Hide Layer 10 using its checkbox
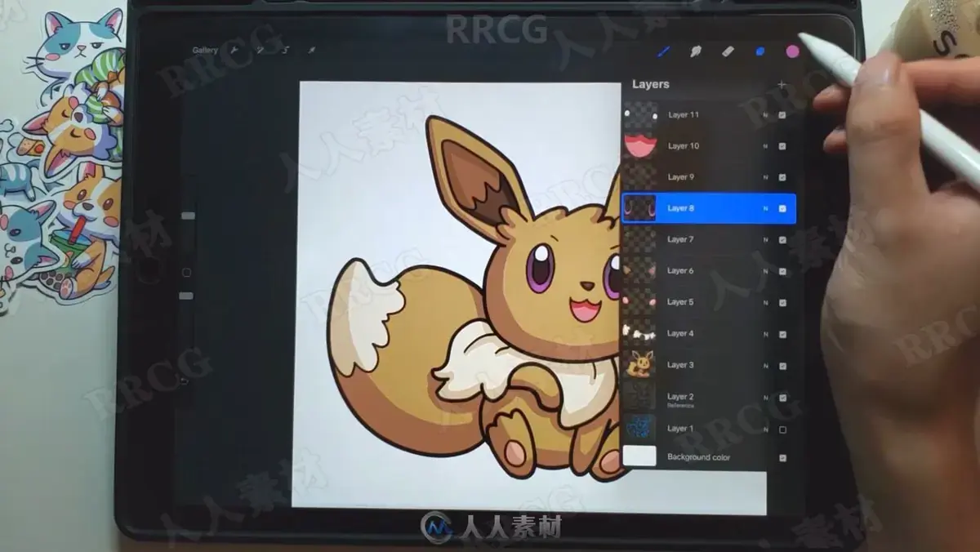Viewport: 980px width, 552px height. (782, 146)
